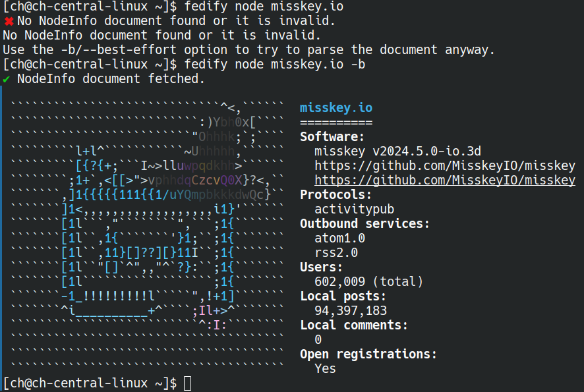Click the ASCII art Misskey logo

(x=148, y=235)
